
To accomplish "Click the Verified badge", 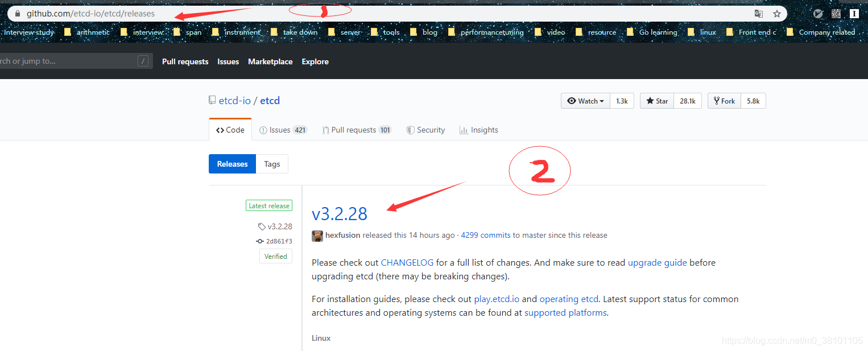I will pos(276,257).
